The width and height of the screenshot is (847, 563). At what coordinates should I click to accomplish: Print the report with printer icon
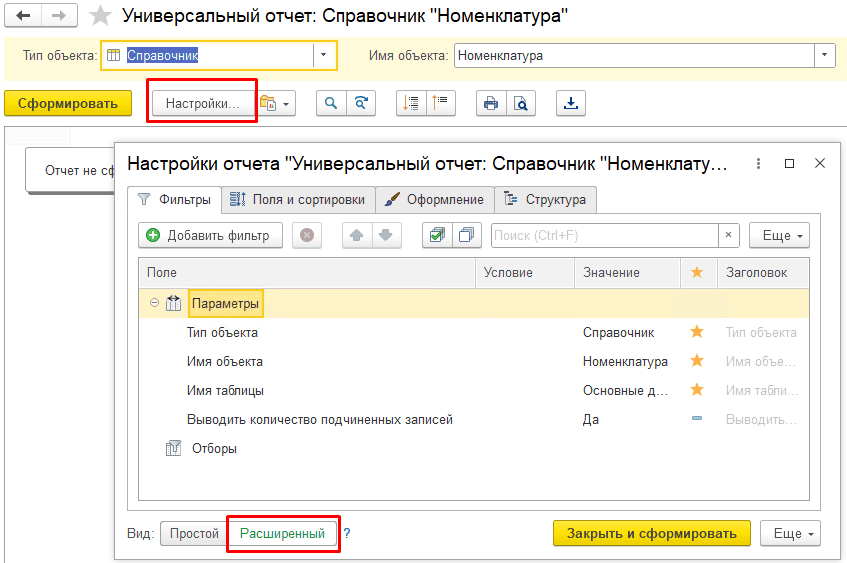coord(491,103)
